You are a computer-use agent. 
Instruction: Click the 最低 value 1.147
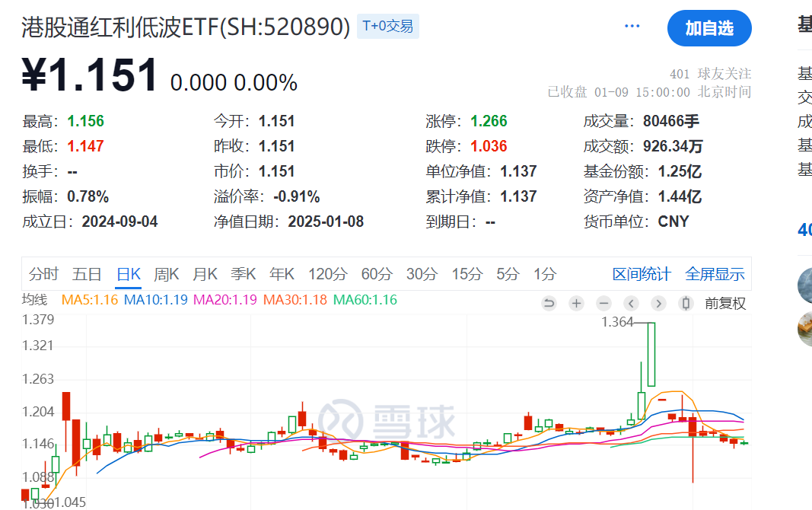point(85,146)
